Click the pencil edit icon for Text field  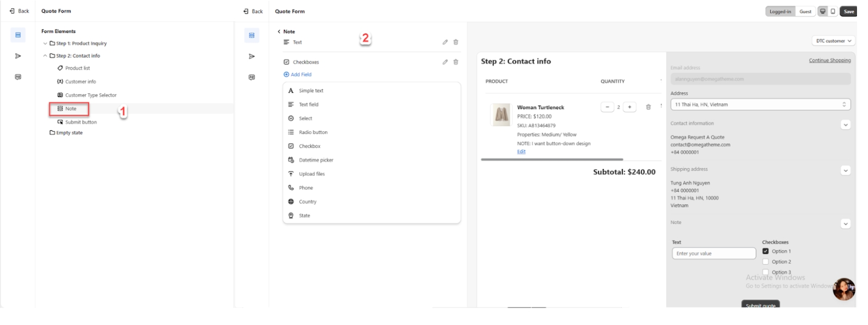coord(445,42)
